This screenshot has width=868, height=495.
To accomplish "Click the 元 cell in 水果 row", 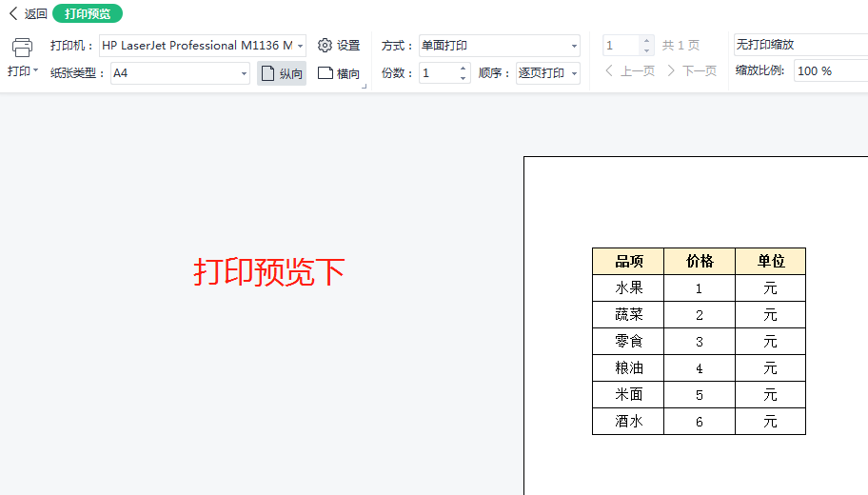I will coord(771,287).
